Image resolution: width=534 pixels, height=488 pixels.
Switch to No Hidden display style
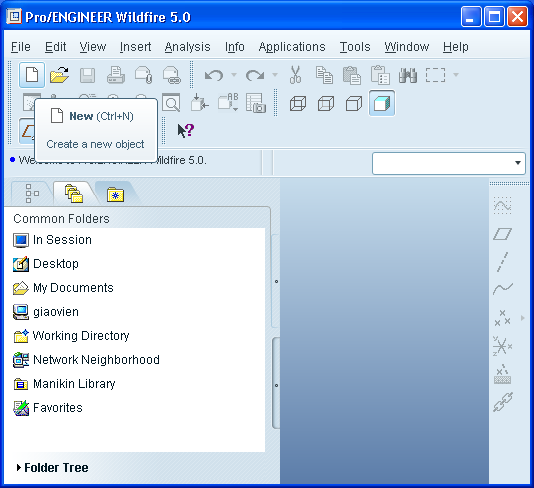click(x=354, y=103)
